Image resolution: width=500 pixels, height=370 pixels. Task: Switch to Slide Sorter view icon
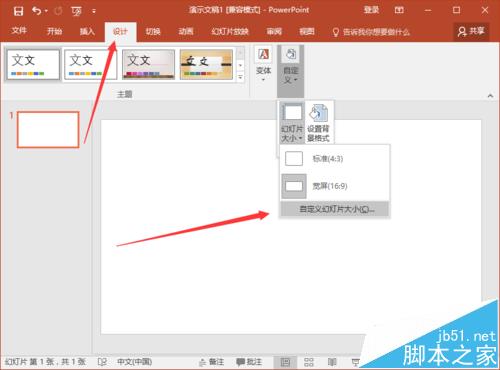(x=309, y=362)
